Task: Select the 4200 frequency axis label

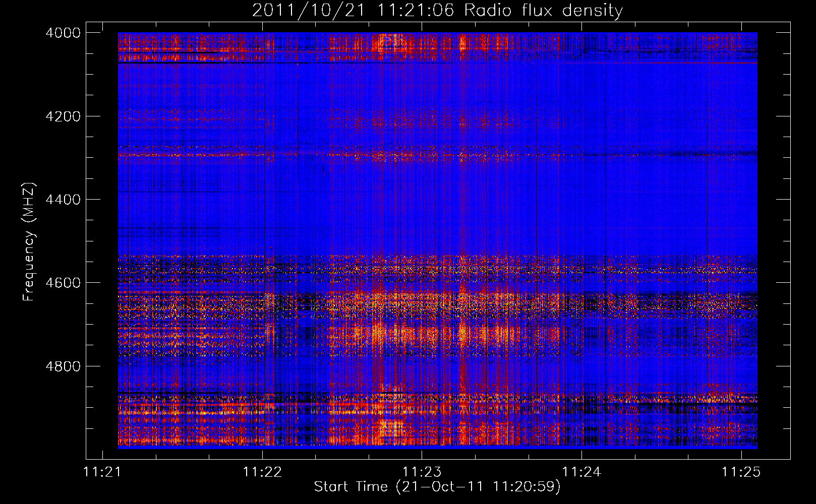Action: (x=63, y=116)
